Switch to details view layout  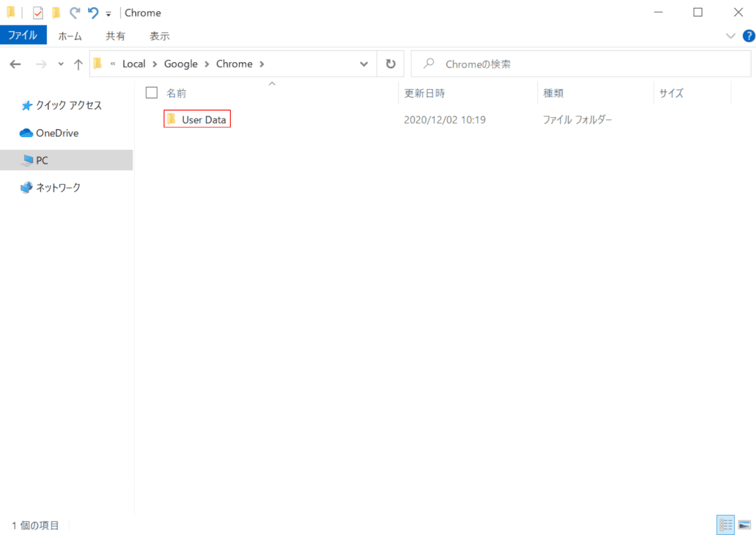coord(726,524)
